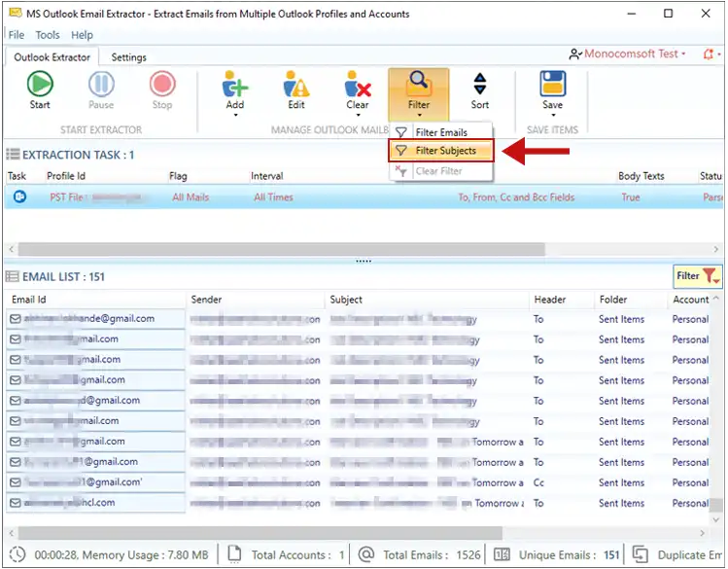This screenshot has height=569, width=728.
Task: Click the Cc header cell
Action: tap(538, 482)
